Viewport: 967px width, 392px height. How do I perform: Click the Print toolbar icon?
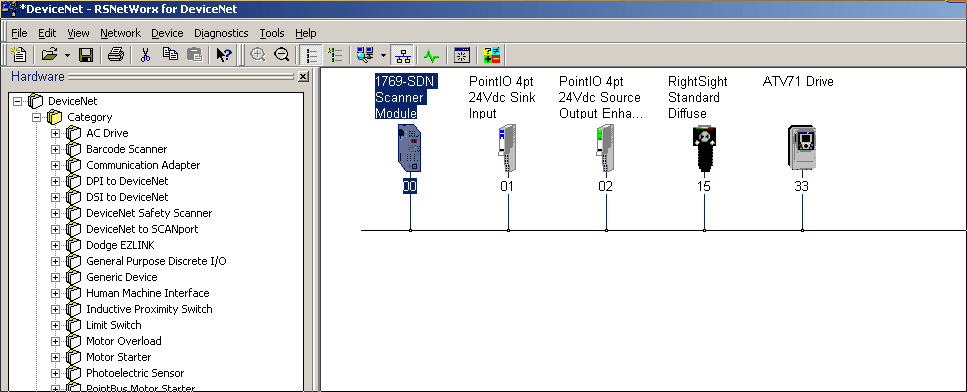[x=116, y=55]
